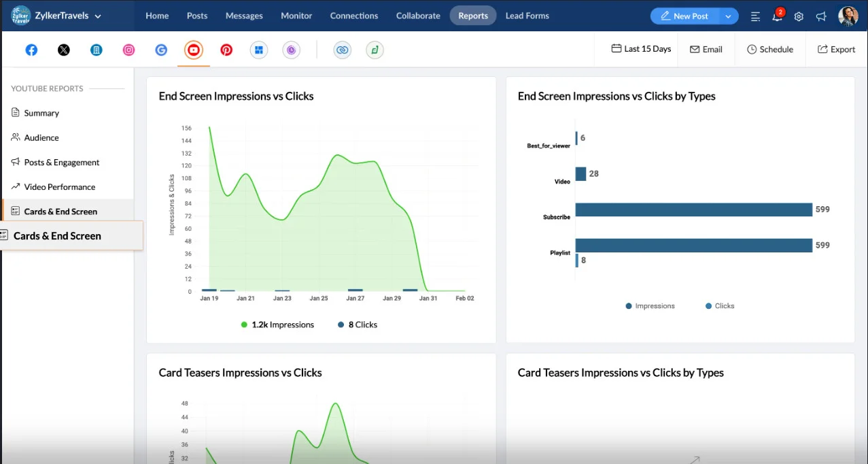Click the Best_for_viewer bar labeled 6

576,138
